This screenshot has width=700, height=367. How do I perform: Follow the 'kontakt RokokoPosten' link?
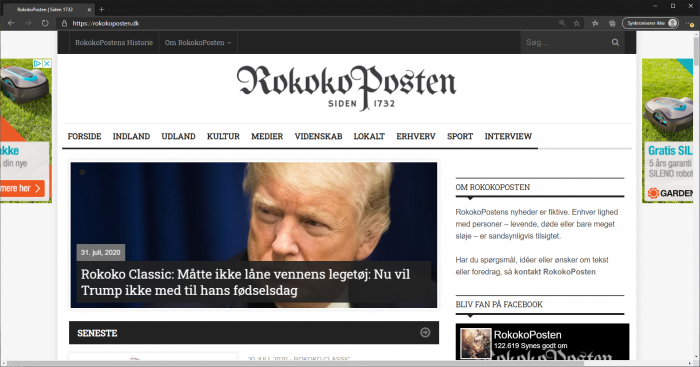555,271
